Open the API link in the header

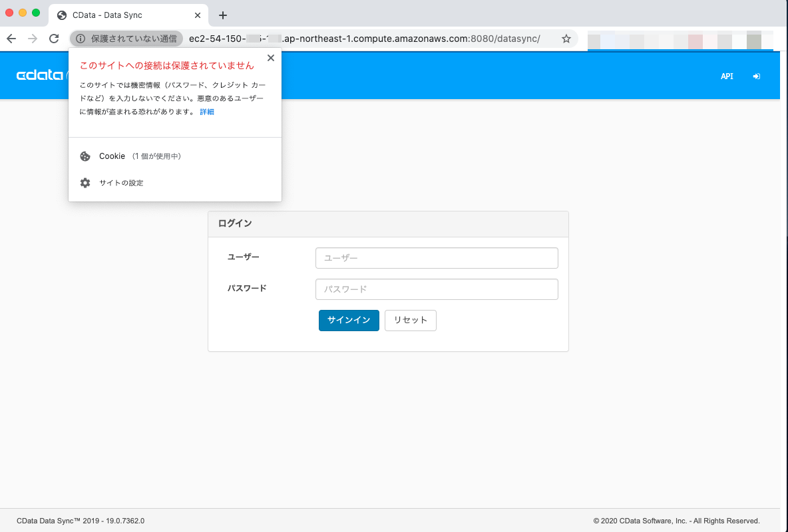coord(727,76)
